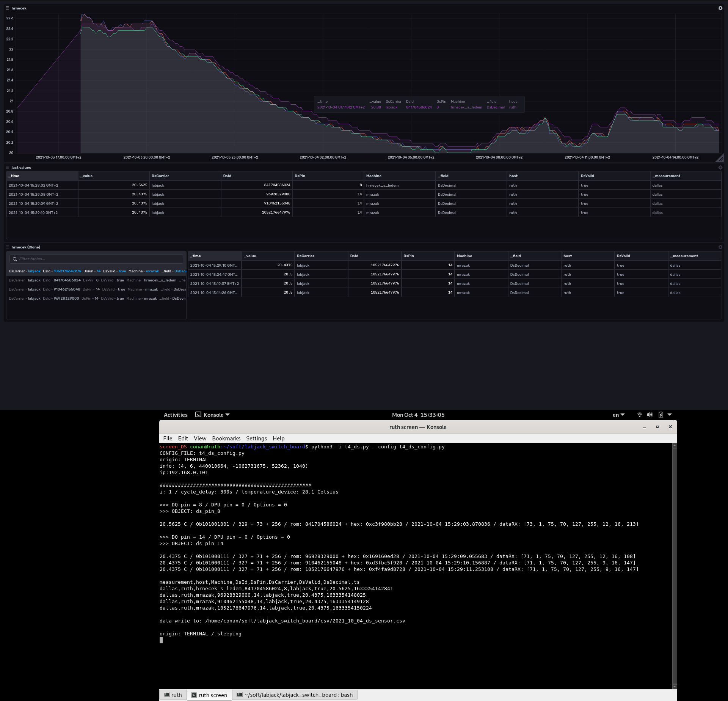Open the en keyboard layout dropdown

(x=618, y=415)
